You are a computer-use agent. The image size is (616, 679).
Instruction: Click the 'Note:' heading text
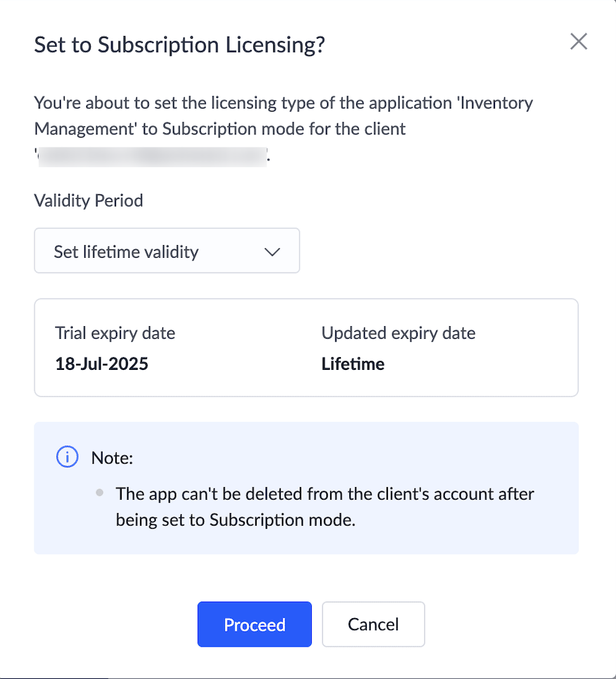pyautogui.click(x=112, y=458)
